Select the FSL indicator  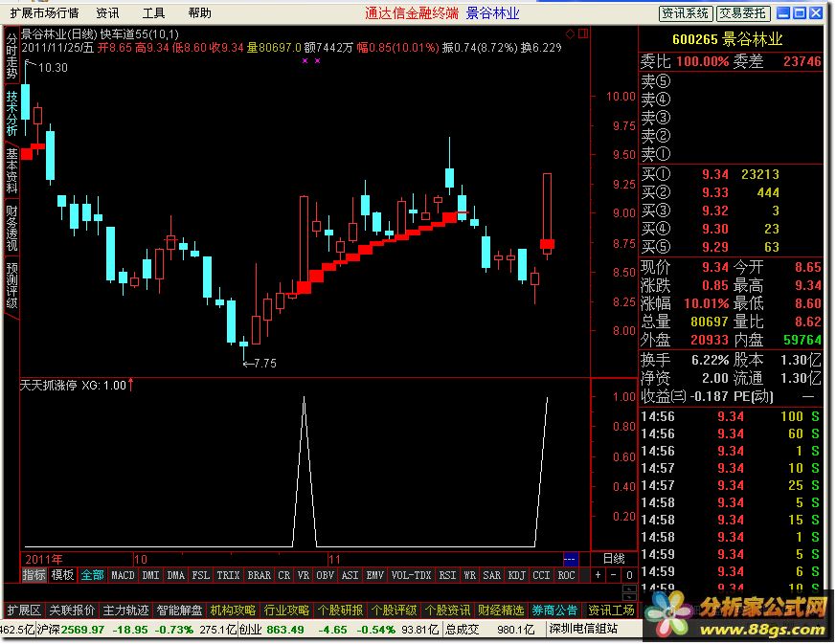click(x=201, y=575)
